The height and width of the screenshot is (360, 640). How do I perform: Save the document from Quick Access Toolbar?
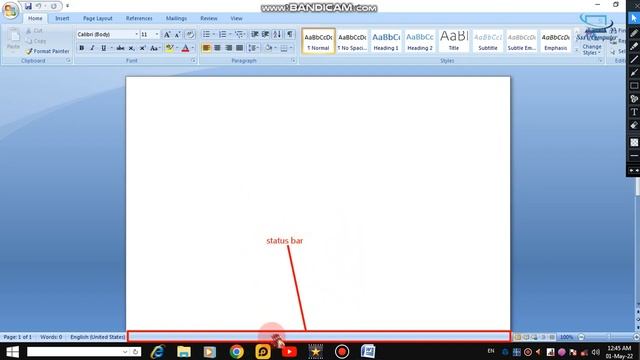pyautogui.click(x=28, y=6)
